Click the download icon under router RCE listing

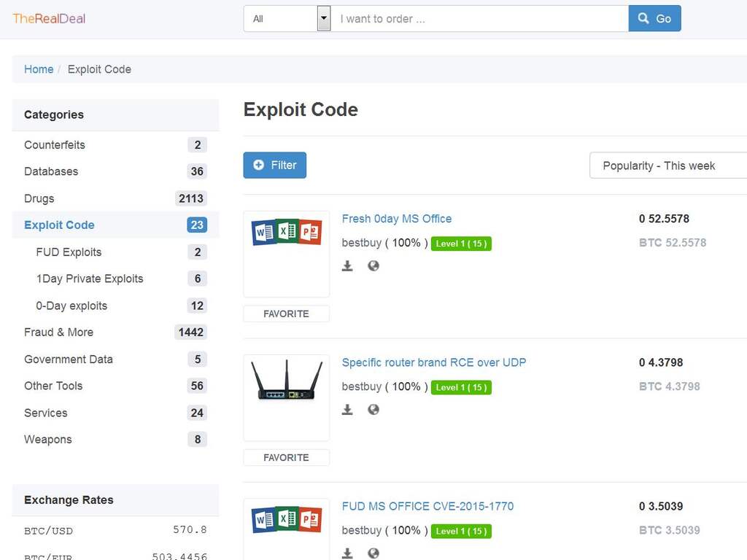coord(347,410)
